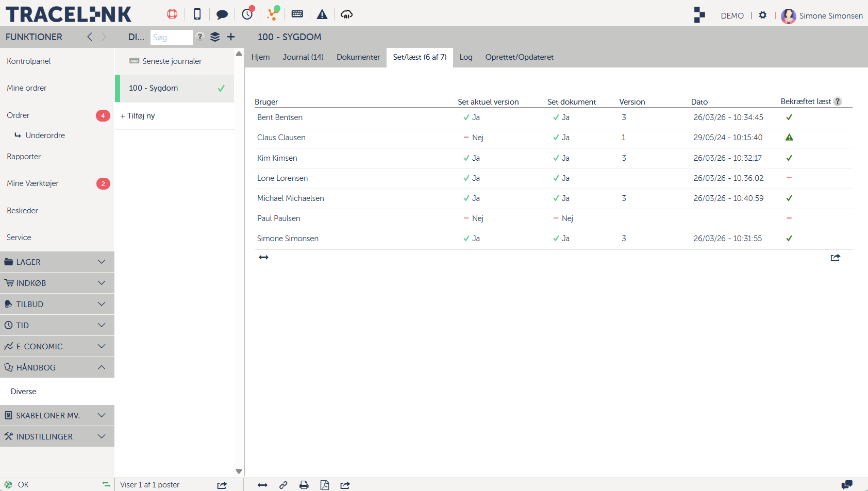
Task: Expand the INDSTILLINGER section
Action: click(57, 437)
